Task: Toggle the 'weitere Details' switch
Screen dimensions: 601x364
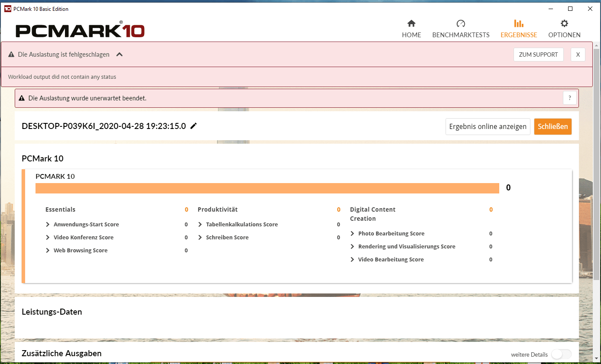Action: point(561,354)
